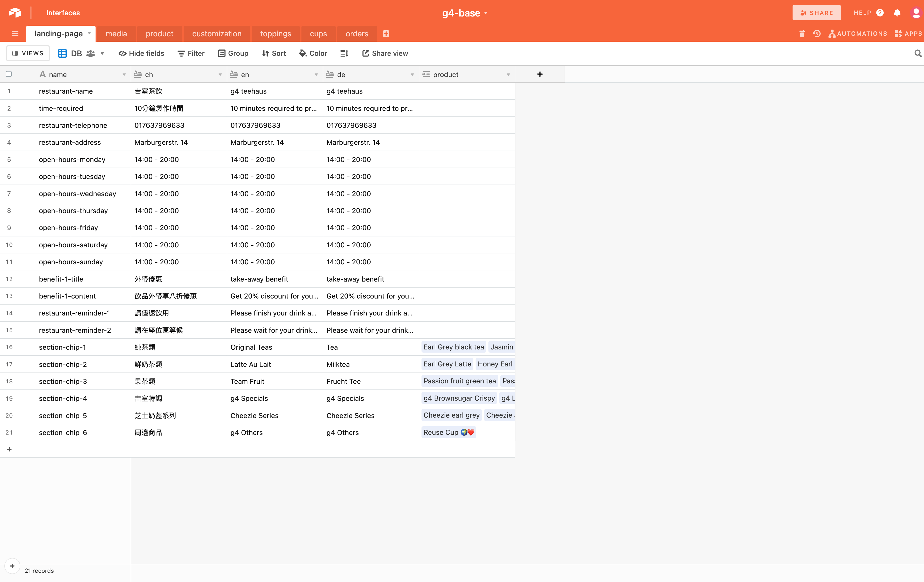924x582 pixels.
Task: Click the notifications bell icon
Action: click(897, 13)
